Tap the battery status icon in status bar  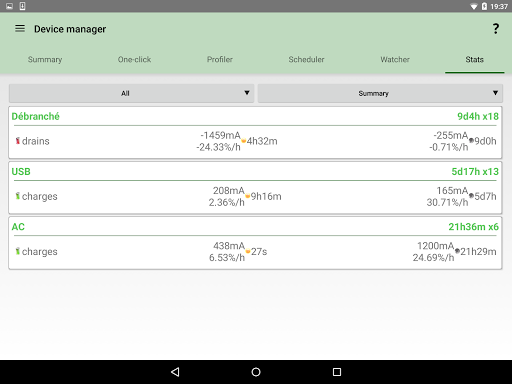tap(484, 6)
